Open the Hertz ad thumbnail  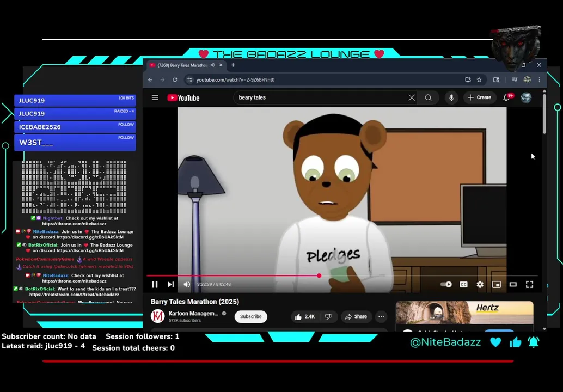point(464,313)
